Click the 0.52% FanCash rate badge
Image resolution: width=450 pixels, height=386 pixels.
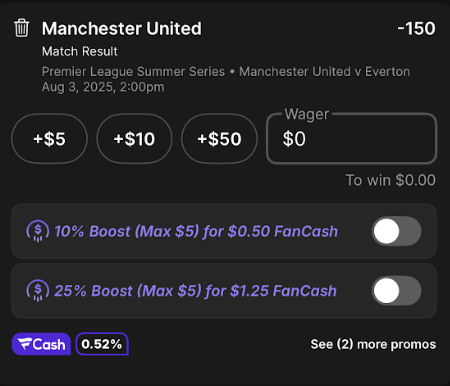click(x=102, y=344)
